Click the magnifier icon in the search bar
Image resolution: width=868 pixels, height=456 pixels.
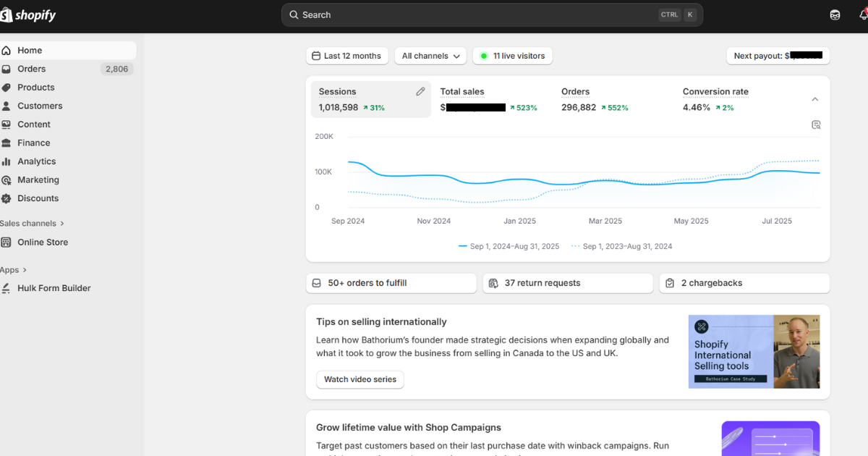click(x=294, y=15)
